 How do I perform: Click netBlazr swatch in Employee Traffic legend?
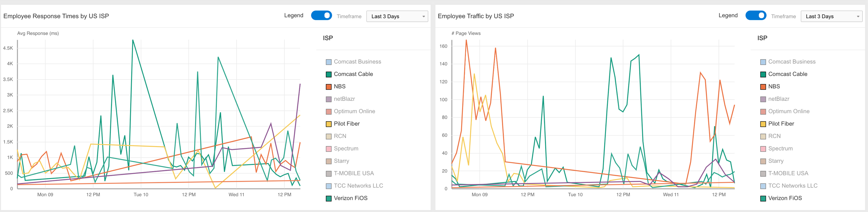[763, 99]
